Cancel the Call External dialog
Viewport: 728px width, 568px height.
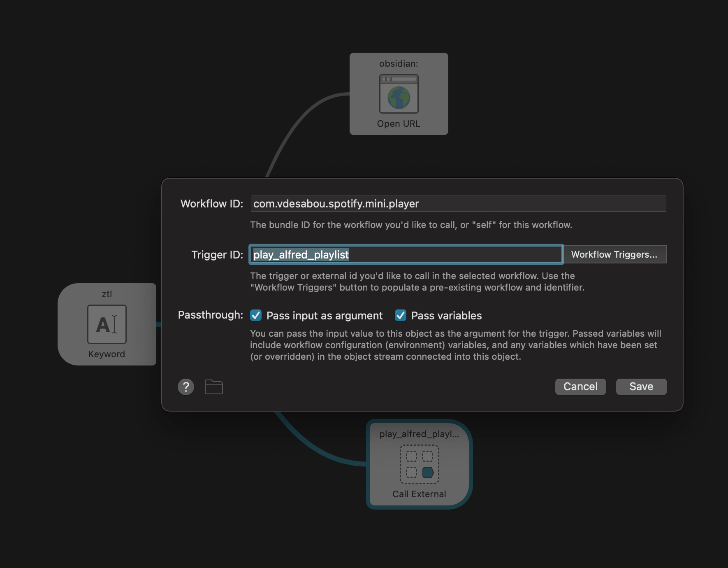(580, 386)
